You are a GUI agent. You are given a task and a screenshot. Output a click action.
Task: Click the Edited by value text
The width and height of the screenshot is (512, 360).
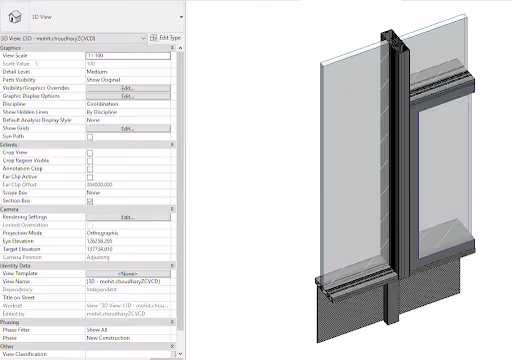116,314
